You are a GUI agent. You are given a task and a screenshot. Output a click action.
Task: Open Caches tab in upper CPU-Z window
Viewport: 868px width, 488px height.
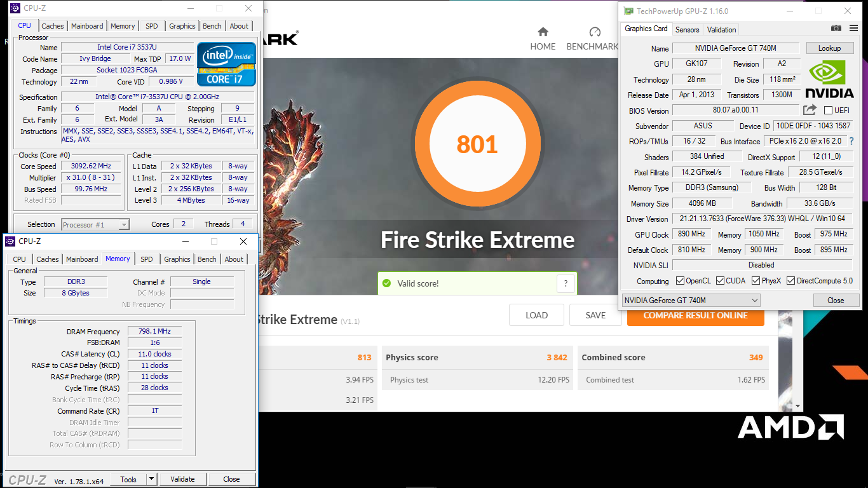point(53,26)
